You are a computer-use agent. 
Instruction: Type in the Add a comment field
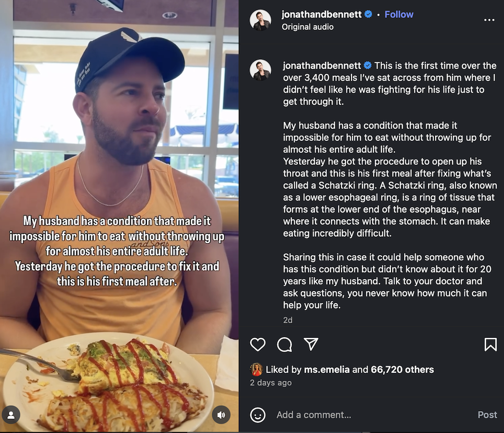pyautogui.click(x=366, y=415)
